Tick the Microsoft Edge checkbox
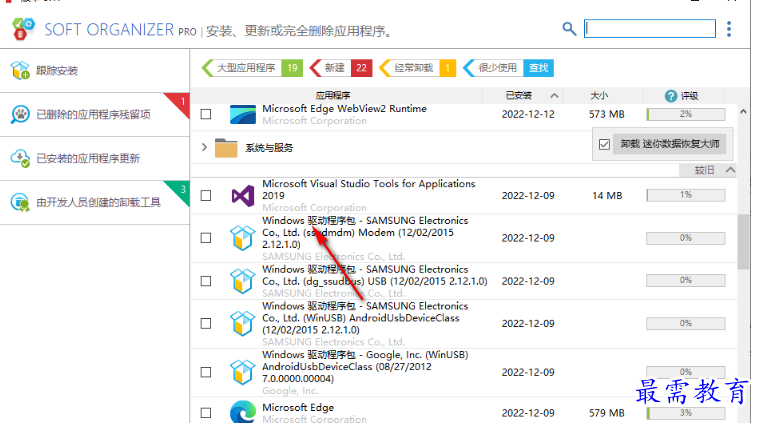Image resolution: width=757 pixels, height=423 pixels. tap(206, 413)
